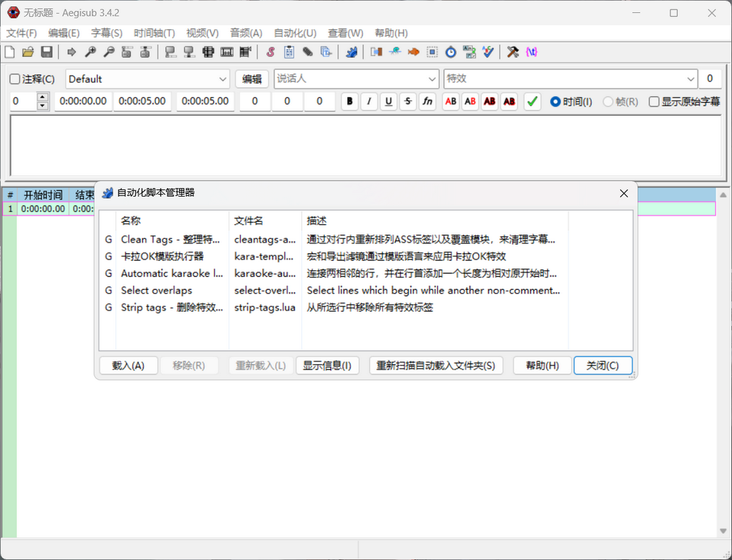
Task: Enable the 注释 comment checkbox
Action: 16,79
